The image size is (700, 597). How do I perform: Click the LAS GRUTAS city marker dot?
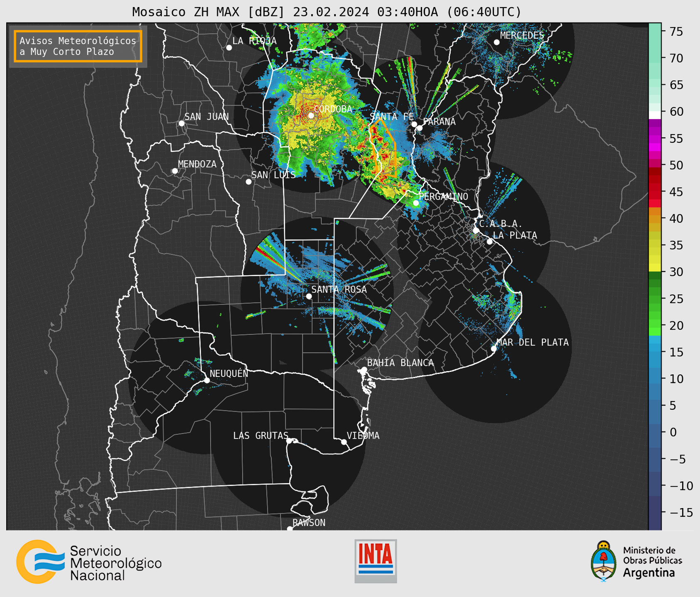pos(289,440)
